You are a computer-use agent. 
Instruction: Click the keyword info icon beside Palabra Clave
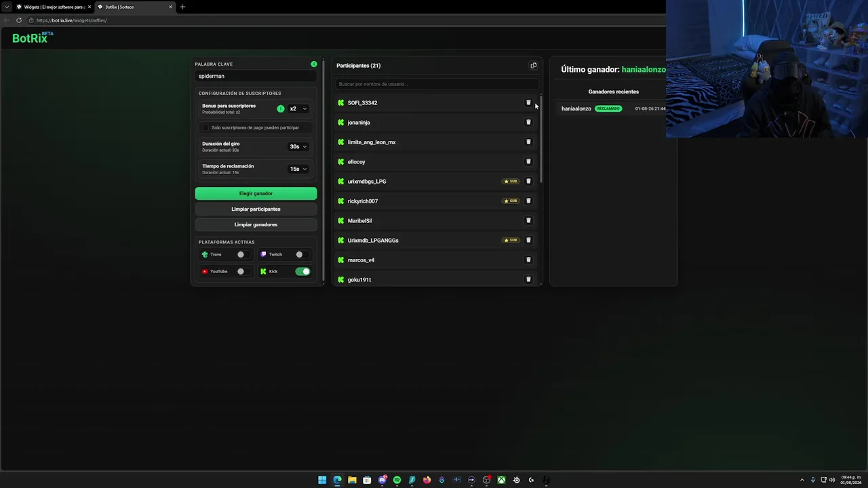point(314,64)
